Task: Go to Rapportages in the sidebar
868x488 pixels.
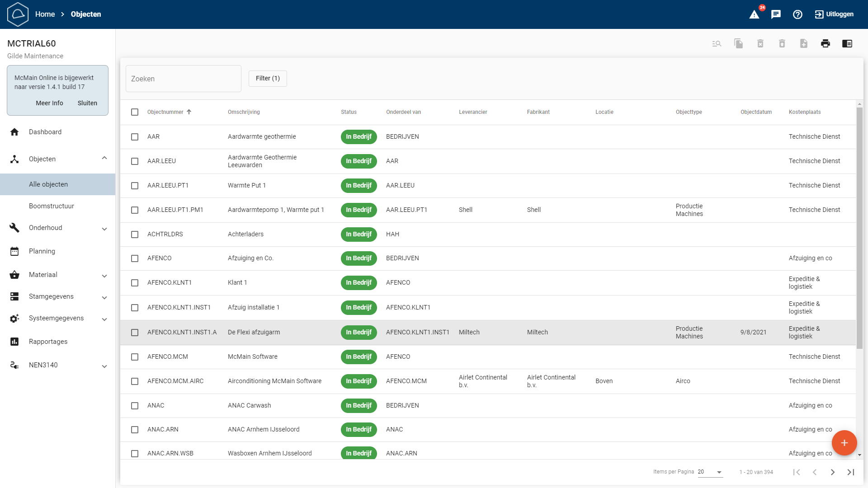Action: pyautogui.click(x=48, y=342)
